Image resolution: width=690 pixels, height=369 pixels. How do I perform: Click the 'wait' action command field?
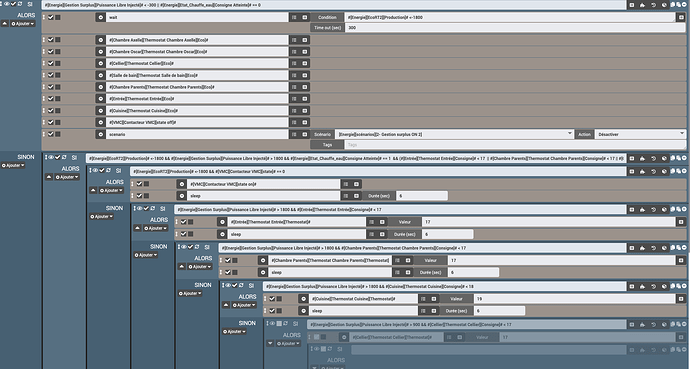coord(197,17)
